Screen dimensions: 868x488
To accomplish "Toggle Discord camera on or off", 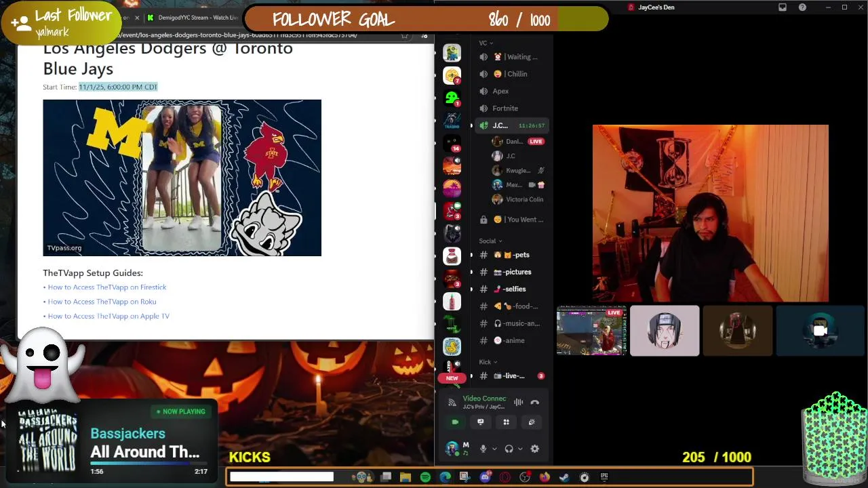I will (455, 422).
